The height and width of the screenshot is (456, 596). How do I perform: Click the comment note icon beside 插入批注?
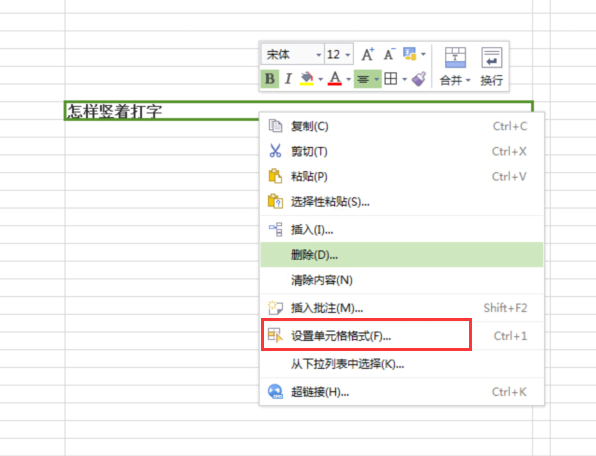(x=275, y=308)
